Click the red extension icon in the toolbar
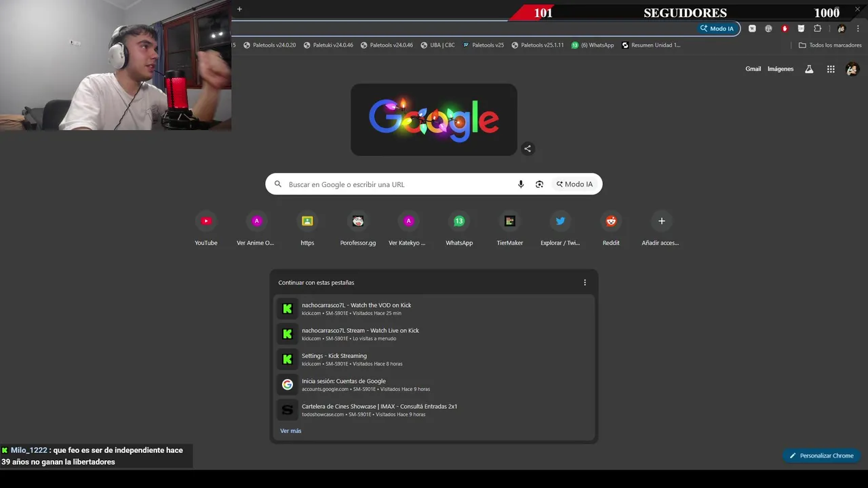Image resolution: width=868 pixels, height=488 pixels. click(x=785, y=28)
